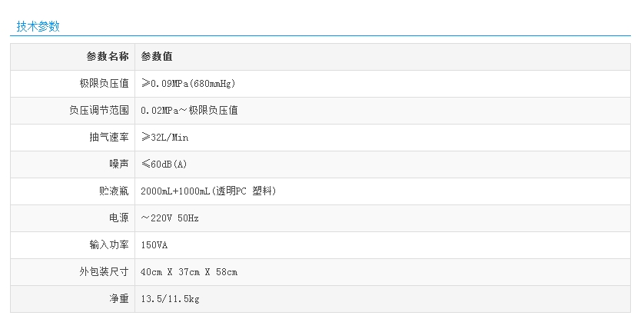Click the 参数名称 column header
The height and width of the screenshot is (319, 644).
pos(108,56)
